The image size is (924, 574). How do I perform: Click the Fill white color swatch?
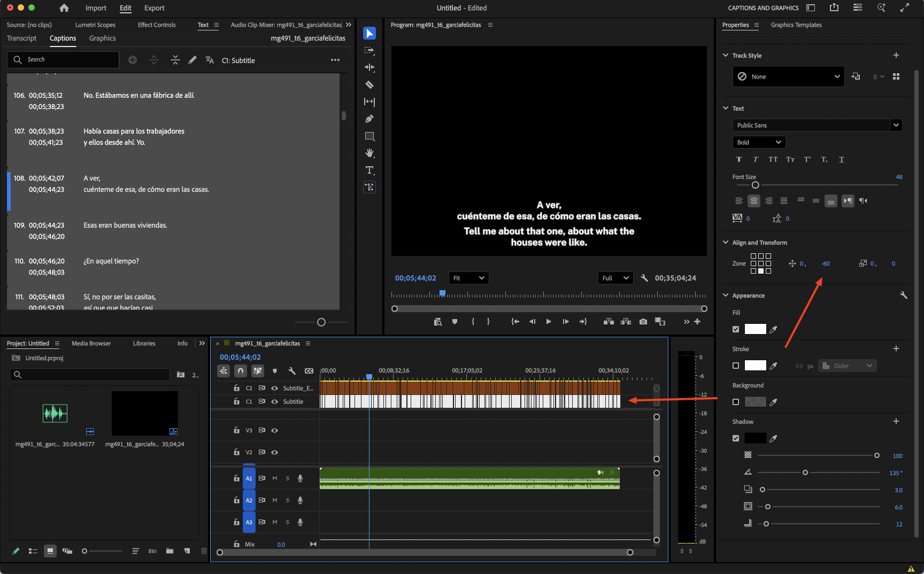click(x=755, y=329)
